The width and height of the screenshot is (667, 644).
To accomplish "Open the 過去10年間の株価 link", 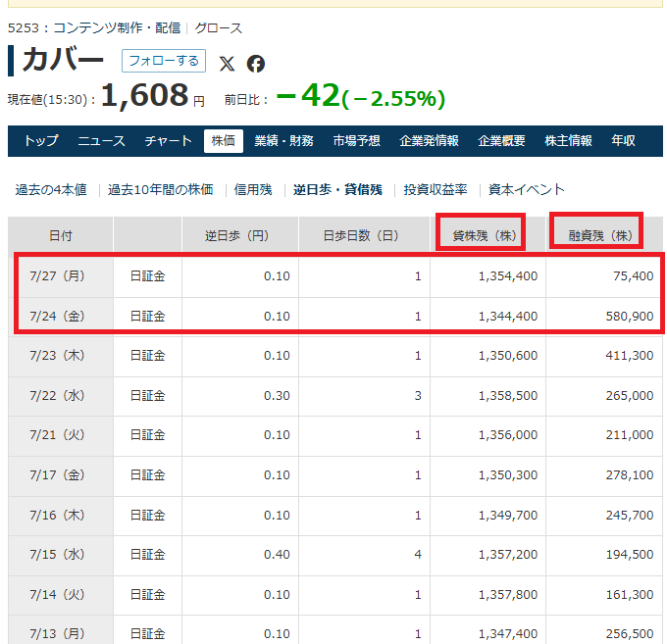I will pyautogui.click(x=160, y=189).
